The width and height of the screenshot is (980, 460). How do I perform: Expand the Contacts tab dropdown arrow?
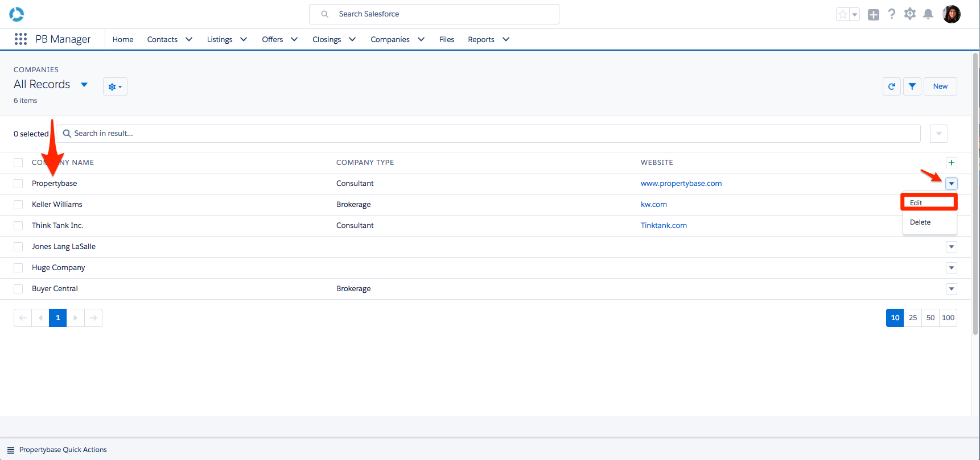pyautogui.click(x=189, y=39)
